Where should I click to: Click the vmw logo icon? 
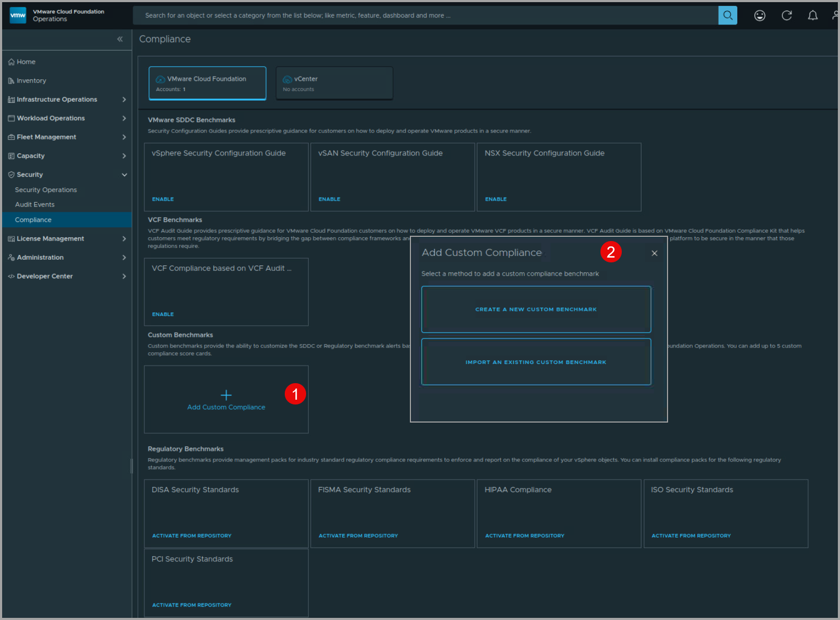18,15
